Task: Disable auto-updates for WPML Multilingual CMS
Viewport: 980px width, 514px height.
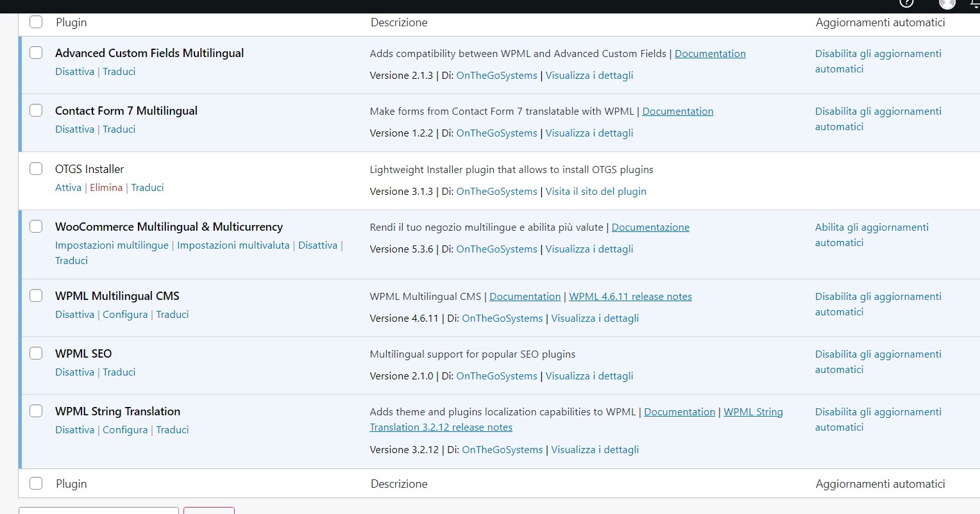Action: (878, 304)
